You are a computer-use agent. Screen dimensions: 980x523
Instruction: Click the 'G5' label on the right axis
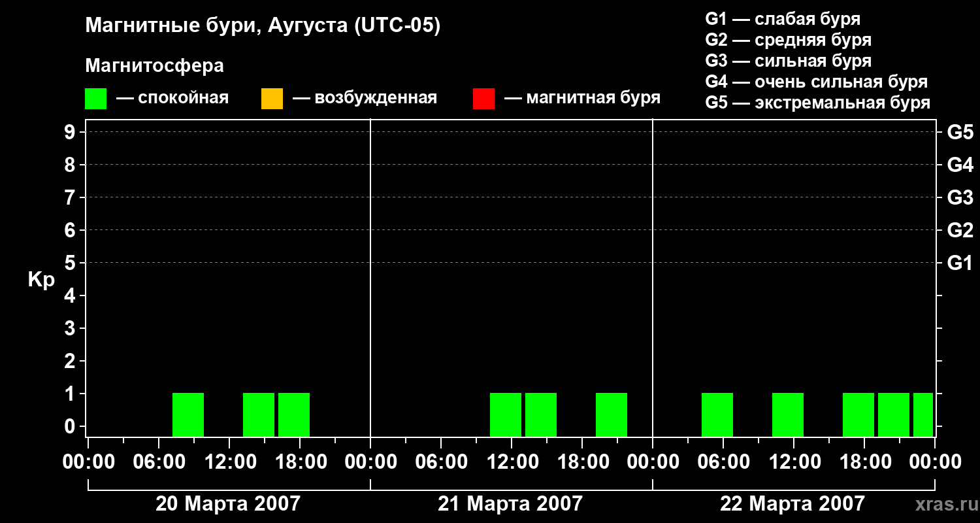click(960, 132)
